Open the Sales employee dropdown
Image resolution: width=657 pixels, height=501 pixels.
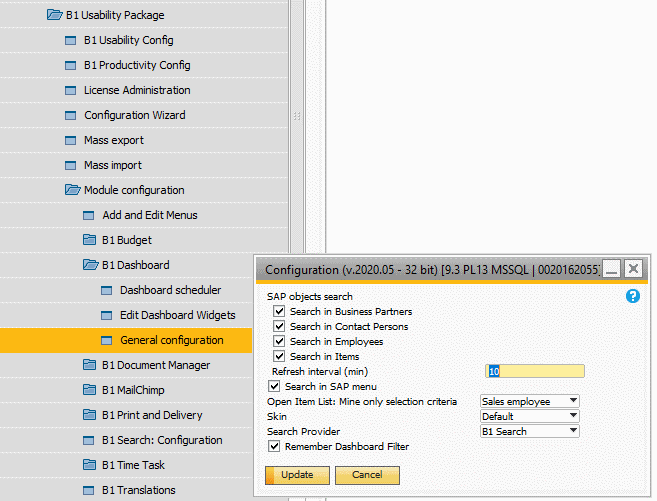coord(530,401)
